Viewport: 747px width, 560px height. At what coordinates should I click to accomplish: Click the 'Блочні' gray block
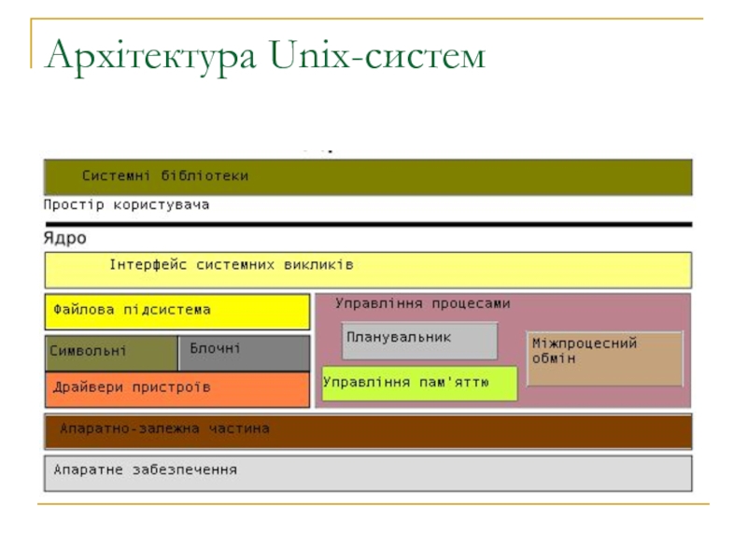pos(244,353)
